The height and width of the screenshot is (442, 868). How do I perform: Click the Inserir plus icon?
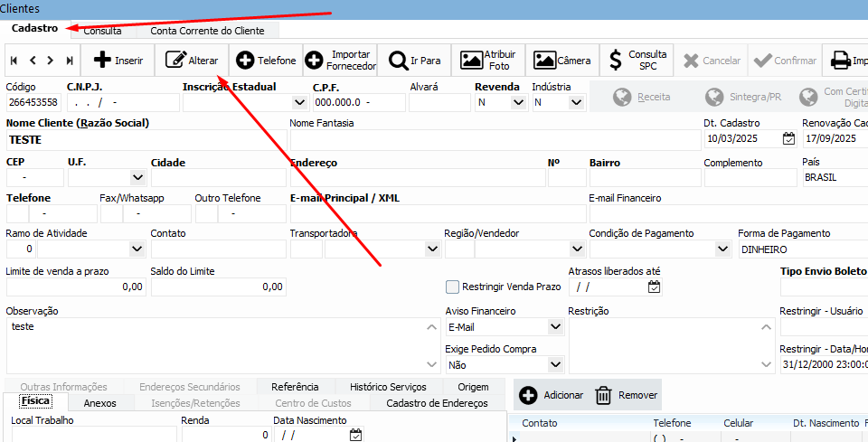click(x=103, y=61)
